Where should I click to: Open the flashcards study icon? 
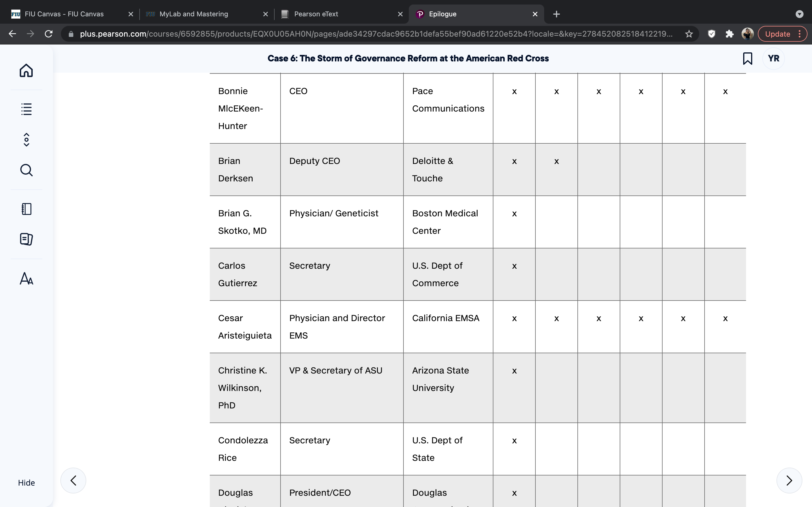point(26,239)
